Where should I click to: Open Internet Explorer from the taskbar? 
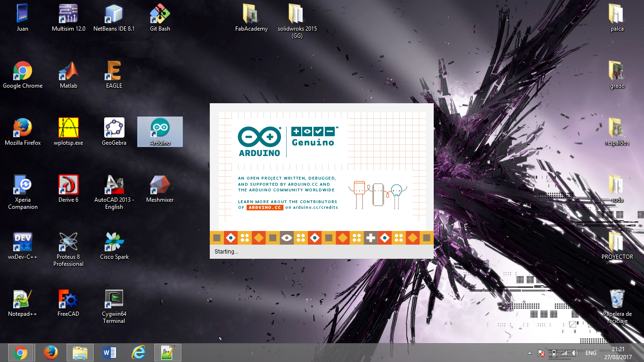click(x=139, y=353)
